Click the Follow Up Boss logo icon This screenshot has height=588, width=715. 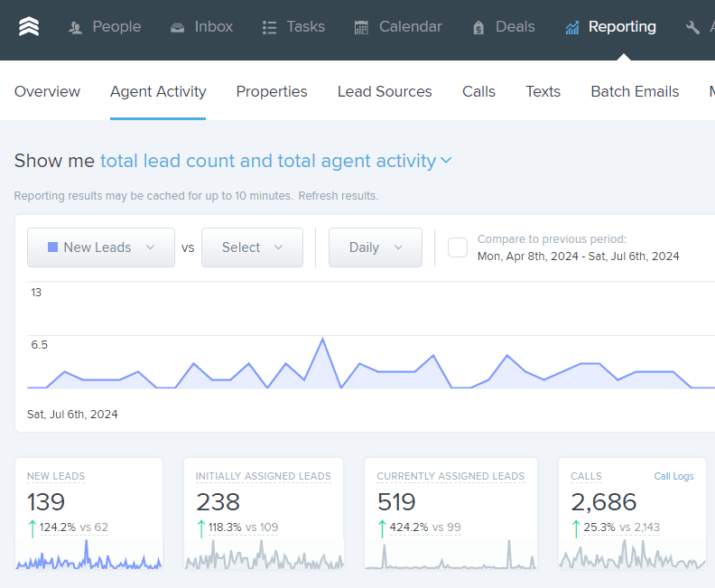tap(29, 26)
